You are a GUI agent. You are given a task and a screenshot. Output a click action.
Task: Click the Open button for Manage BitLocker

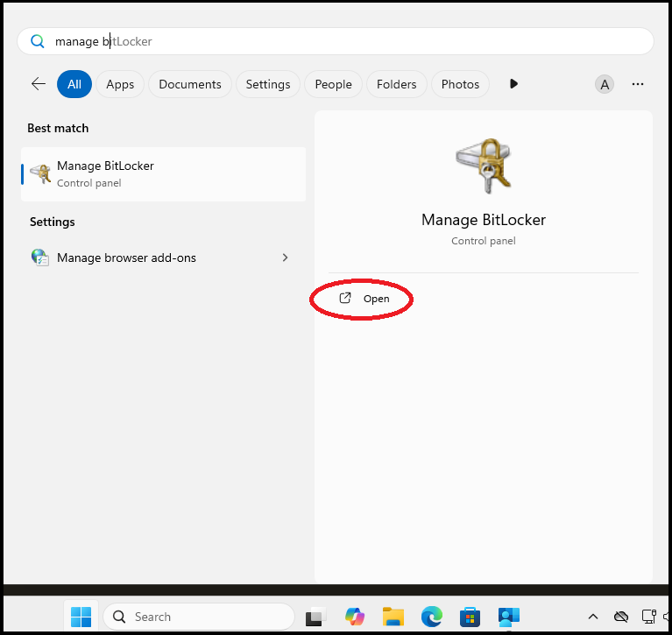point(364,299)
